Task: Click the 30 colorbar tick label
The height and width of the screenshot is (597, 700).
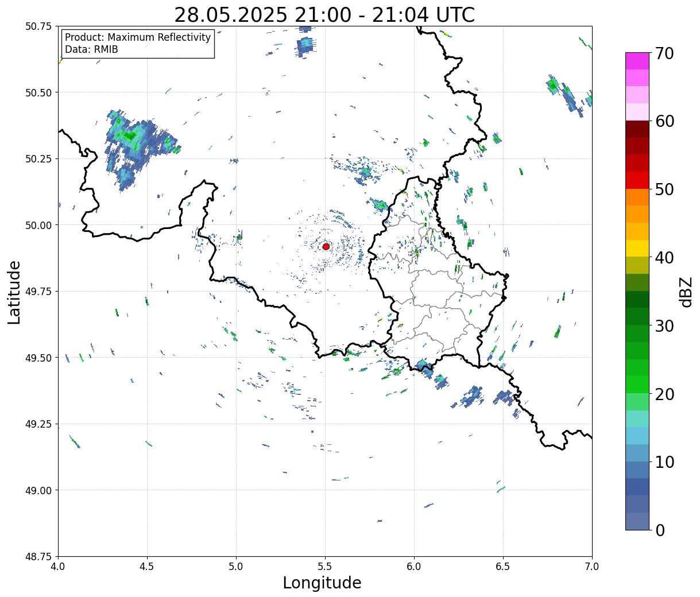Action: click(x=664, y=325)
